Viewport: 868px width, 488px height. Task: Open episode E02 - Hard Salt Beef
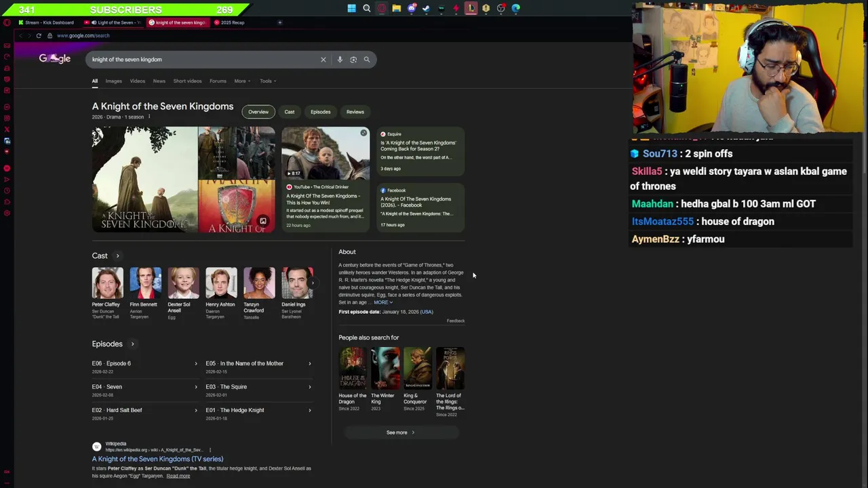[144, 413]
